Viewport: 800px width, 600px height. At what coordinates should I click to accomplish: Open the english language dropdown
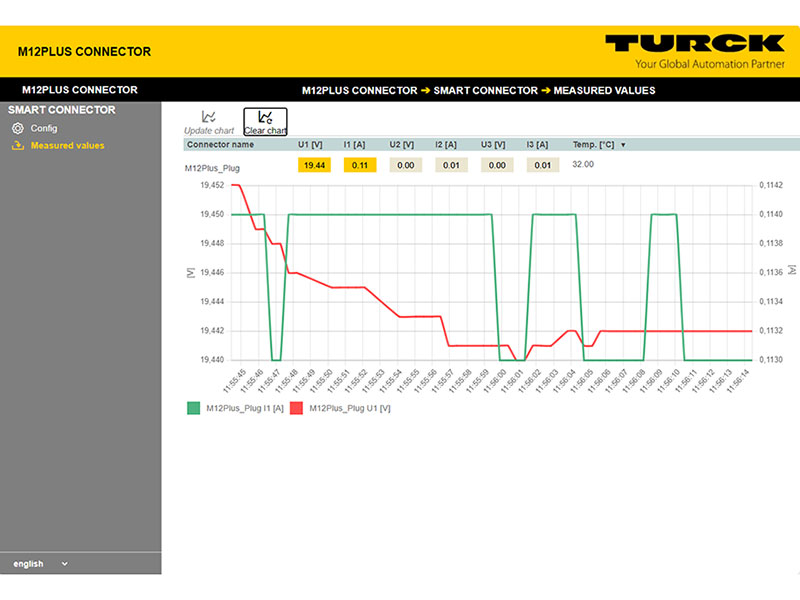click(x=40, y=564)
